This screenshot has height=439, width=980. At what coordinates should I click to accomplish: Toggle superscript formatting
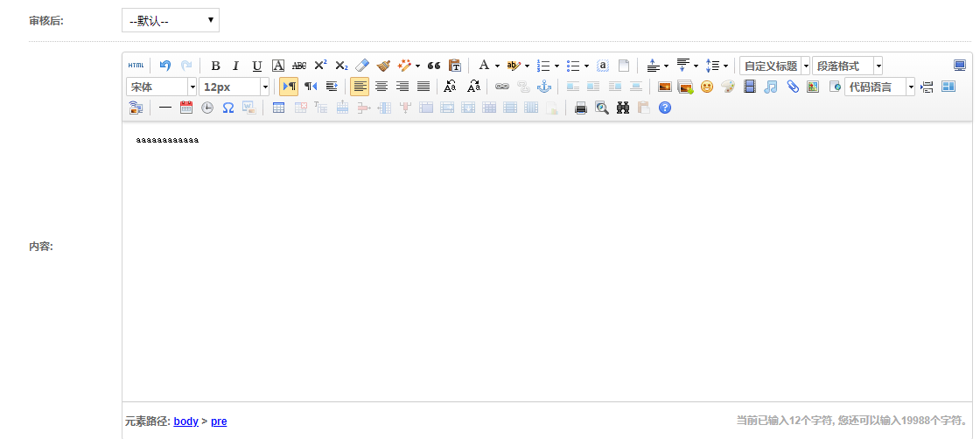[320, 66]
